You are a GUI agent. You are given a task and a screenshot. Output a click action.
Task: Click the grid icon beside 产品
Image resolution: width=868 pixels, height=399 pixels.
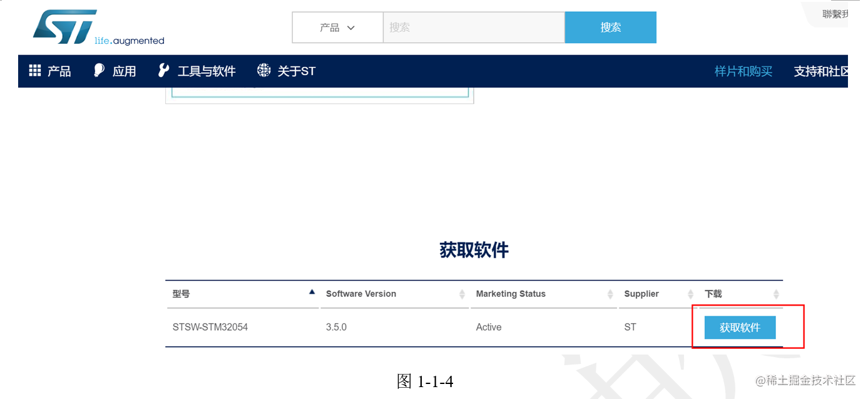pyautogui.click(x=35, y=71)
